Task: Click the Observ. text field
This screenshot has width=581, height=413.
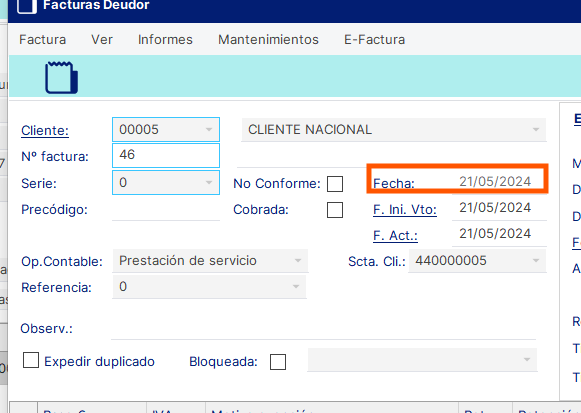Action: pyautogui.click(x=323, y=328)
